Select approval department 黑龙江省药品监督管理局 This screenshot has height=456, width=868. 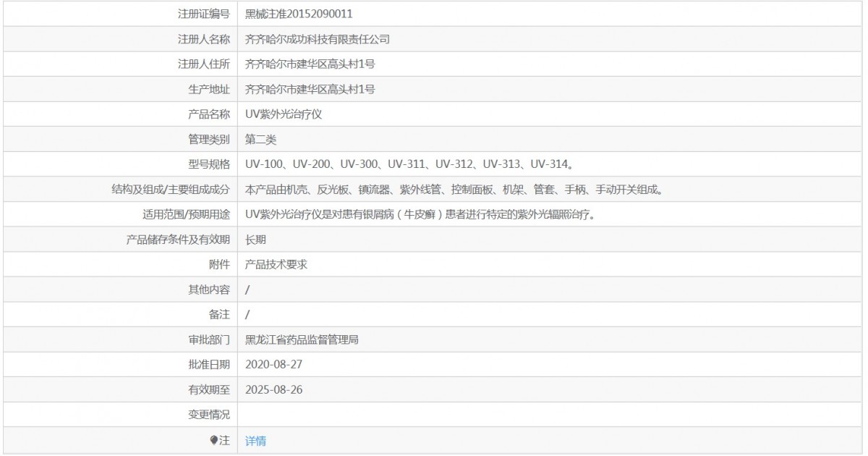pyautogui.click(x=302, y=340)
